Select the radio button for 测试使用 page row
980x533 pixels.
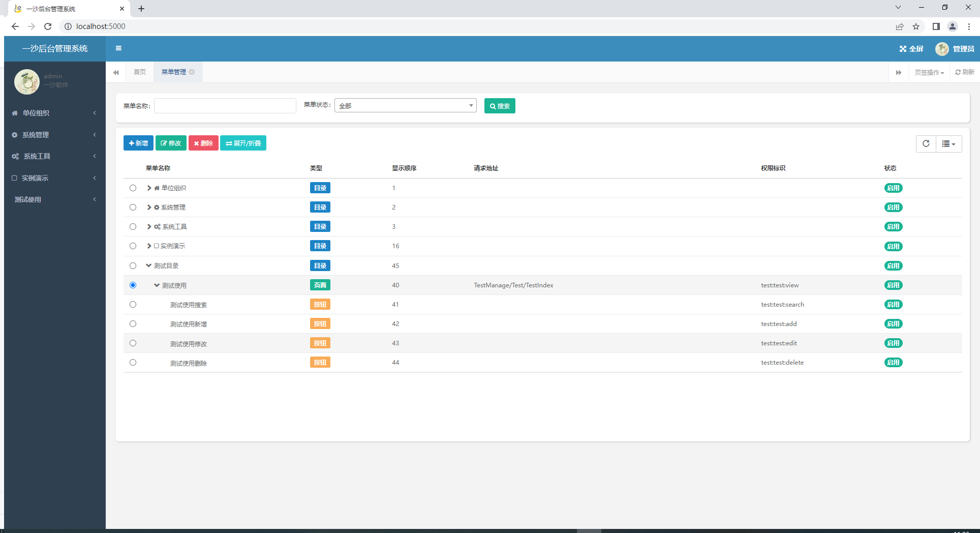133,285
